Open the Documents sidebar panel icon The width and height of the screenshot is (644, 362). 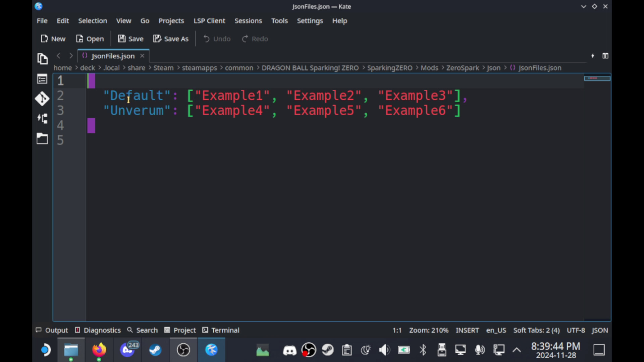(x=42, y=59)
